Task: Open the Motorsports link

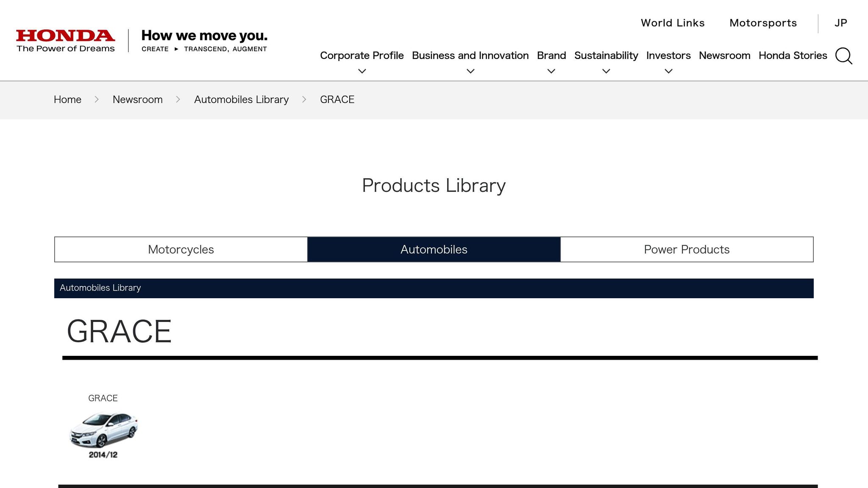Action: (763, 23)
